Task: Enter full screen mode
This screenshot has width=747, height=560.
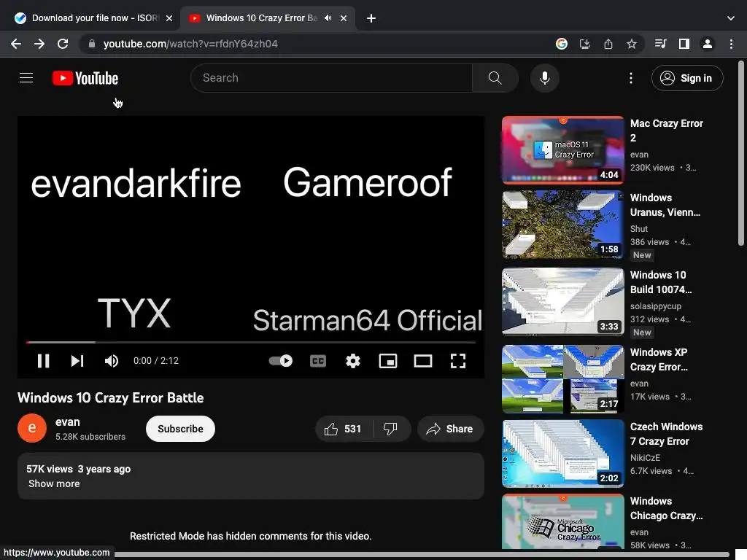Action: coord(458,361)
